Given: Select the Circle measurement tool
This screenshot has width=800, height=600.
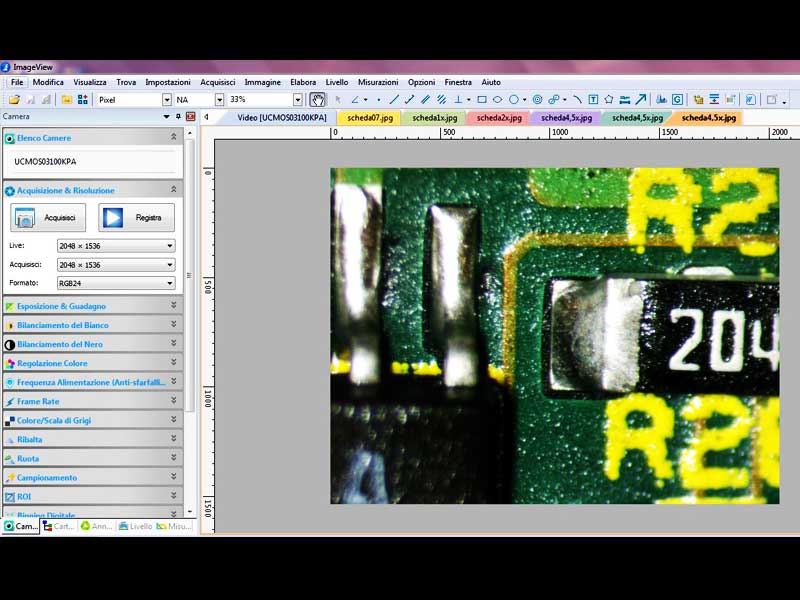Looking at the screenshot, I should pyautogui.click(x=514, y=99).
